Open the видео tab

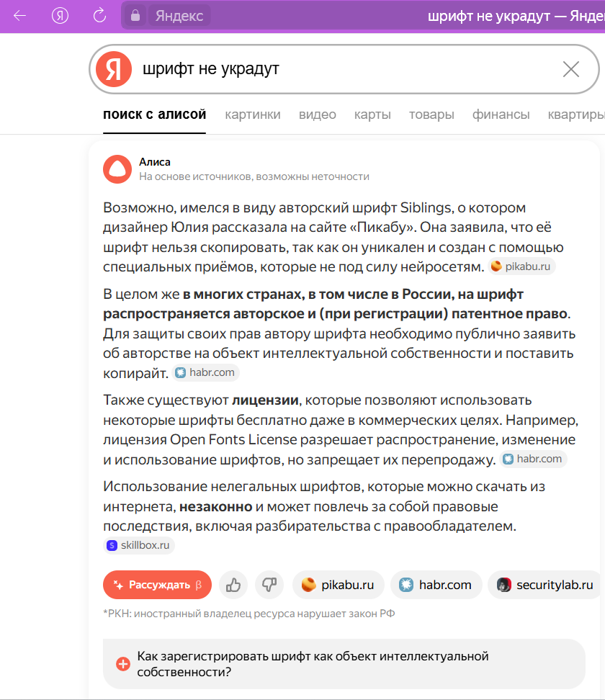point(318,115)
